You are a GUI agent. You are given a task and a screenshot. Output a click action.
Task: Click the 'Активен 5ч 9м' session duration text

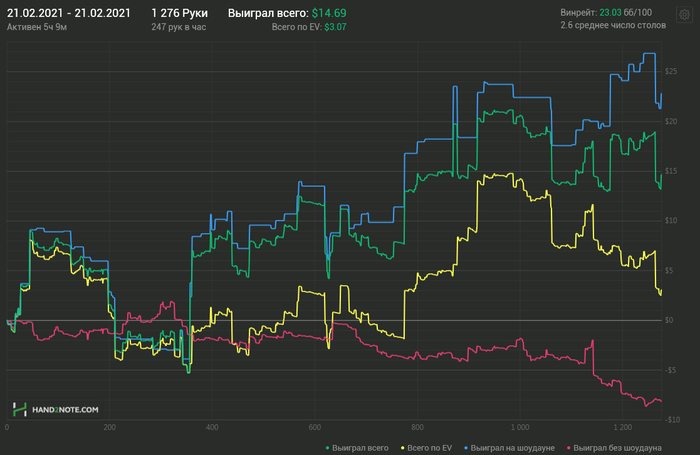pos(37,27)
